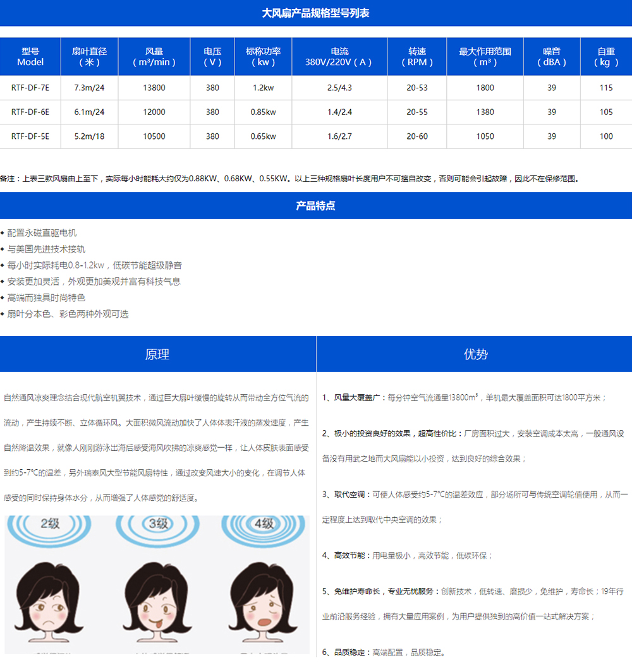
Task: Click the 配置永磁直驱电机 feature bullet
Action: point(42,233)
